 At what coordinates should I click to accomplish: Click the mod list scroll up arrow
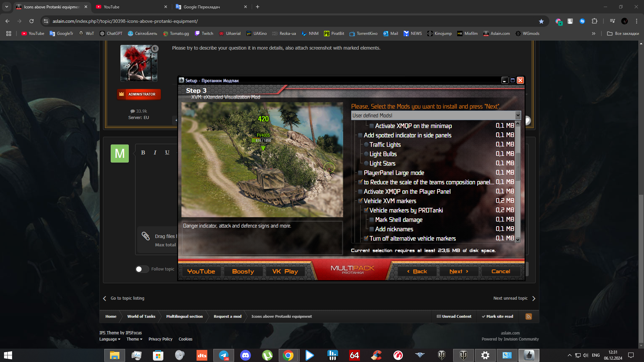tap(518, 124)
